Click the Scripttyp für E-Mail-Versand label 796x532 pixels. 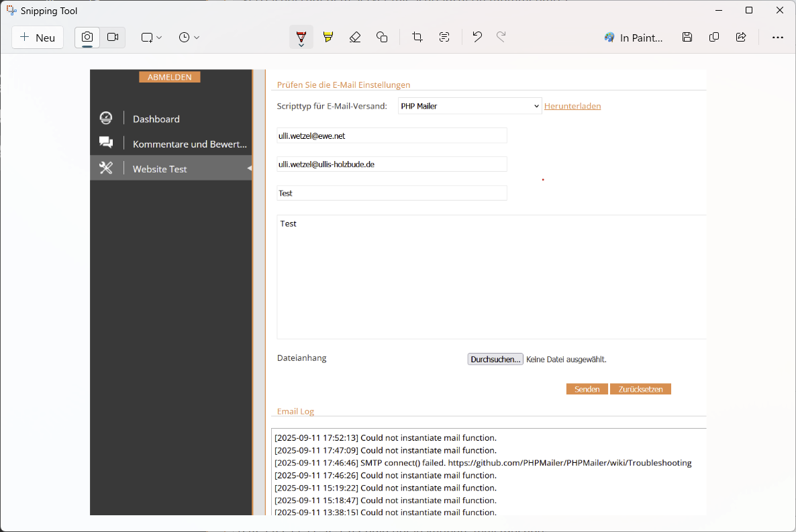(332, 106)
